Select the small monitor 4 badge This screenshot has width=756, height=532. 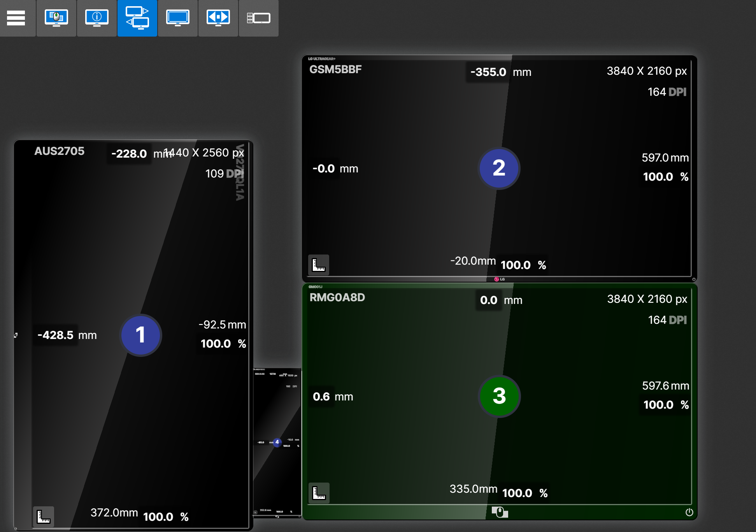point(277,442)
